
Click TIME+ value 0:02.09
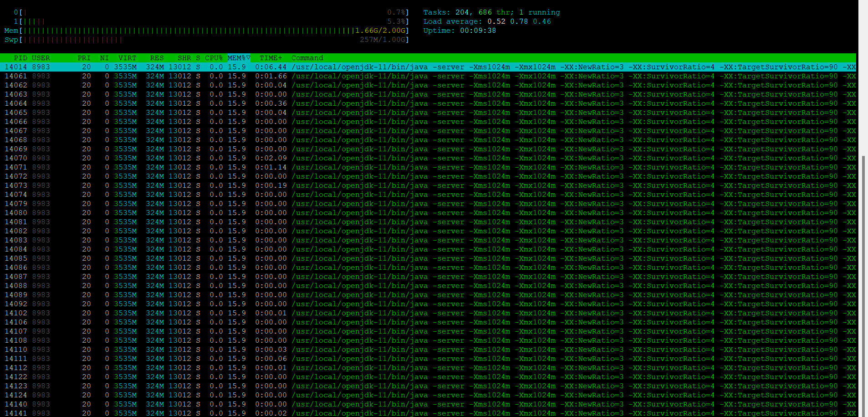[x=271, y=158]
